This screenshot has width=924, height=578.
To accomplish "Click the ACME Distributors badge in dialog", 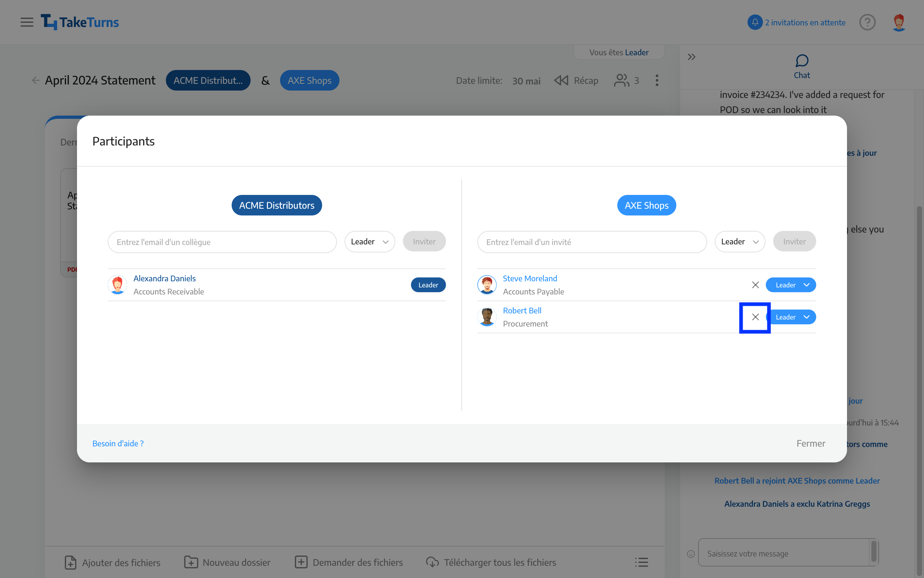I will [277, 205].
